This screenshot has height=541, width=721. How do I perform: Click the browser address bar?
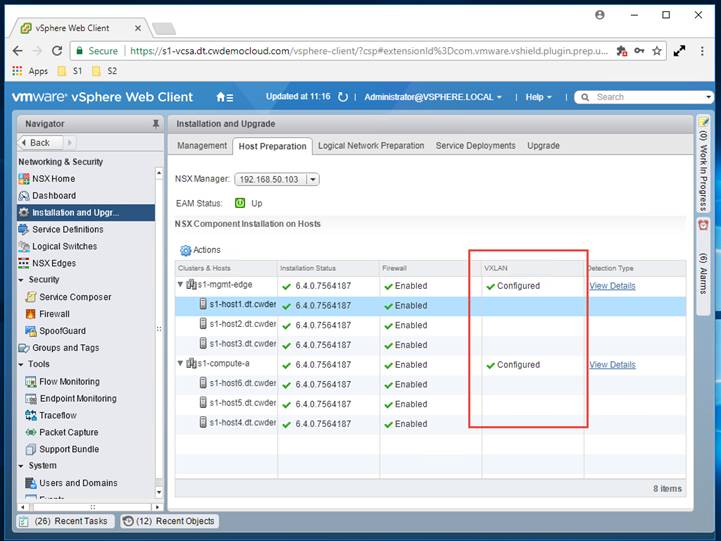tap(368, 51)
